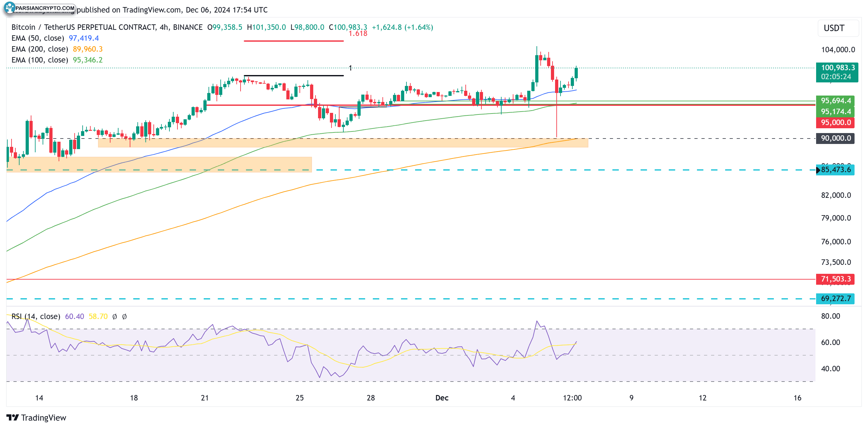Click the cyan 69,272.7 price label
868x429 pixels.
tap(835, 299)
